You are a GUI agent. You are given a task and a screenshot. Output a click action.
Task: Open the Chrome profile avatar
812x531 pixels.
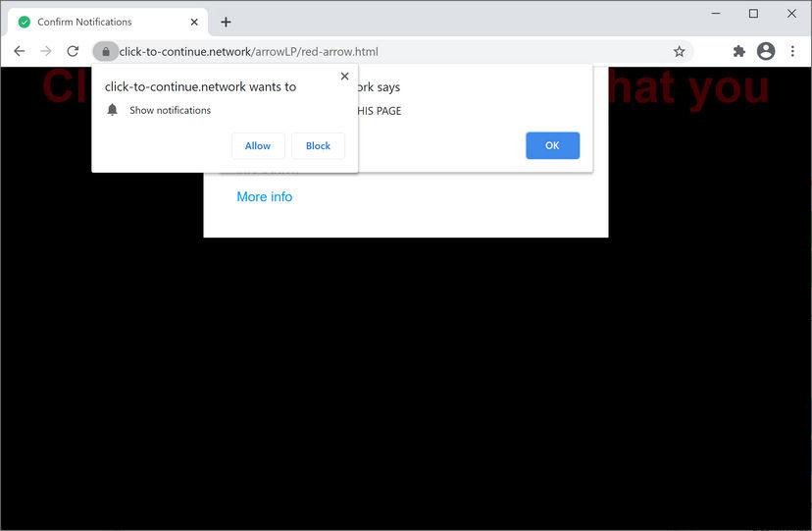coord(766,51)
